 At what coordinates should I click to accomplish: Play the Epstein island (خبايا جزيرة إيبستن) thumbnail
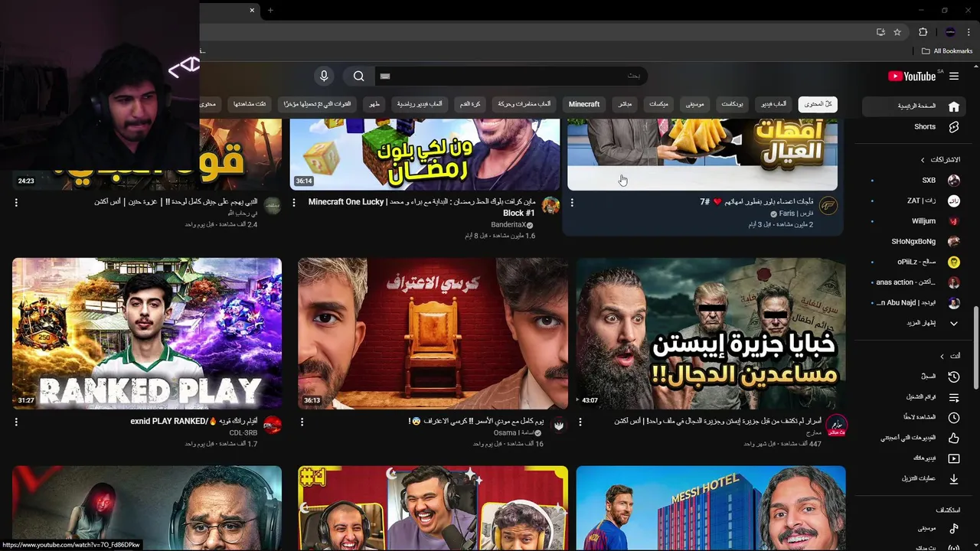click(711, 334)
